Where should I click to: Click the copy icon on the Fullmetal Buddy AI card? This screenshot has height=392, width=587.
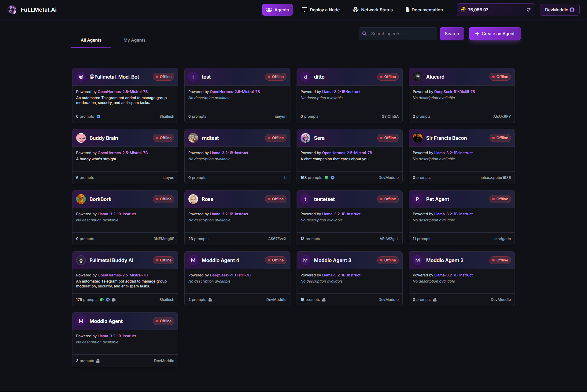pyautogui.click(x=114, y=300)
